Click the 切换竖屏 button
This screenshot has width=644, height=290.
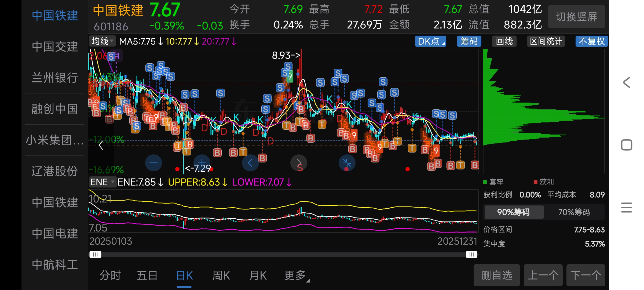[576, 17]
